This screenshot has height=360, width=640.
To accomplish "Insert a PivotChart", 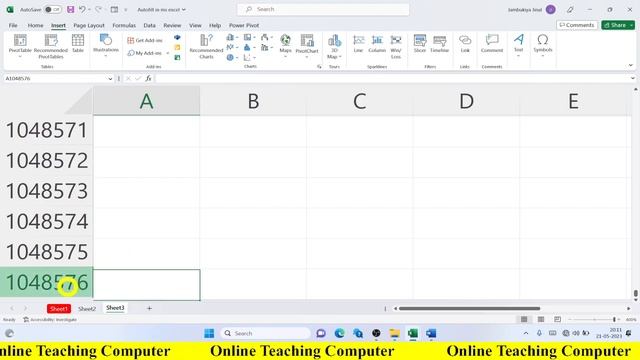I will (x=307, y=45).
